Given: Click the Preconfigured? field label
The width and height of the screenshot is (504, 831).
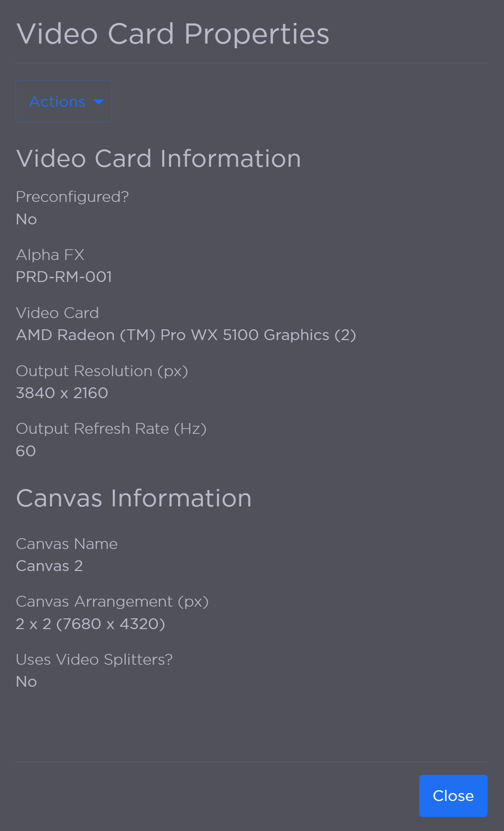Looking at the screenshot, I should pos(72,197).
